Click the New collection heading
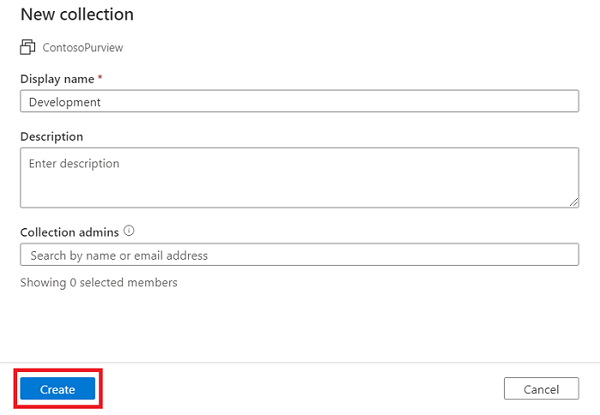This screenshot has width=600, height=415. 77,15
